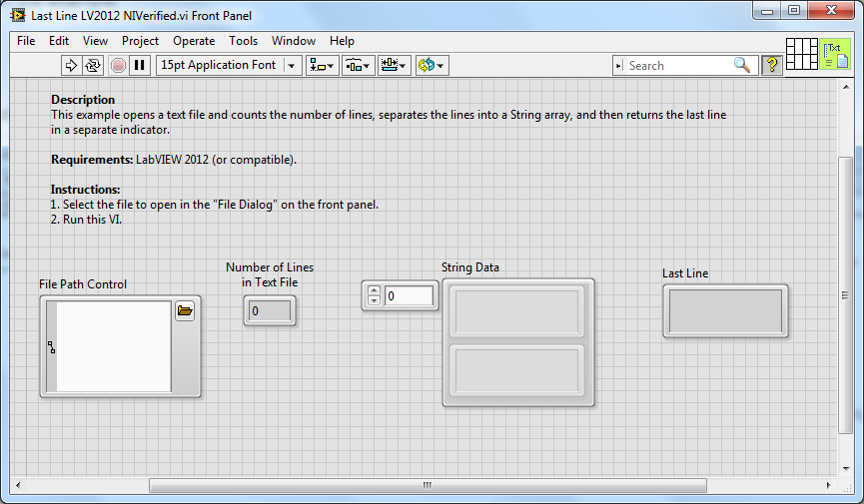864x504 pixels.
Task: Abort execution with the red stop button
Action: [118, 66]
